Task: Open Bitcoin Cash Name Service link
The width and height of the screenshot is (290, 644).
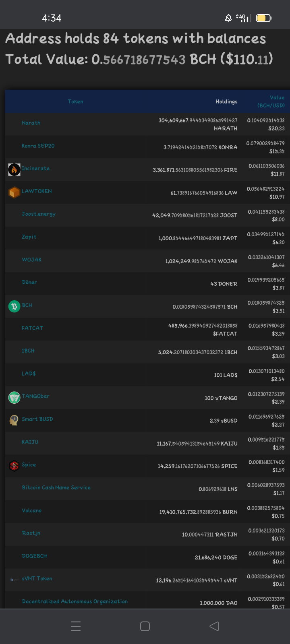Action: tap(56, 487)
